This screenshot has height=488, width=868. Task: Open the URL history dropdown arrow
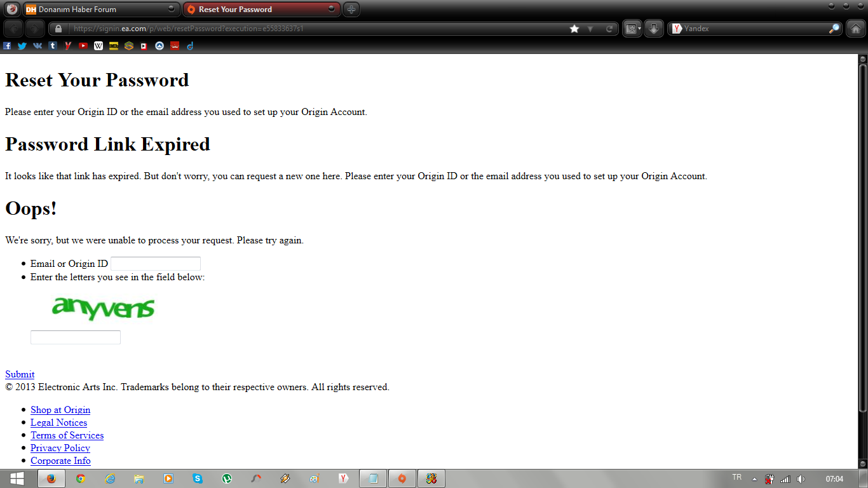(590, 29)
